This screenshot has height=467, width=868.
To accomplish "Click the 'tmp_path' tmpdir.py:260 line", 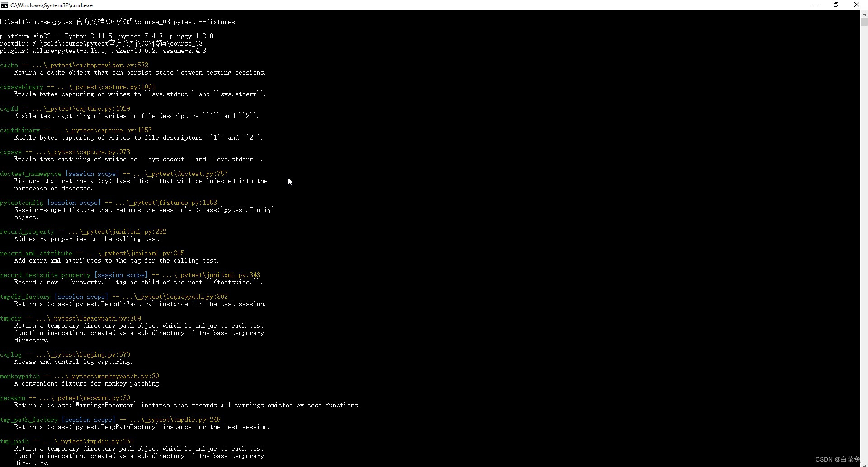I will pyautogui.click(x=67, y=441).
